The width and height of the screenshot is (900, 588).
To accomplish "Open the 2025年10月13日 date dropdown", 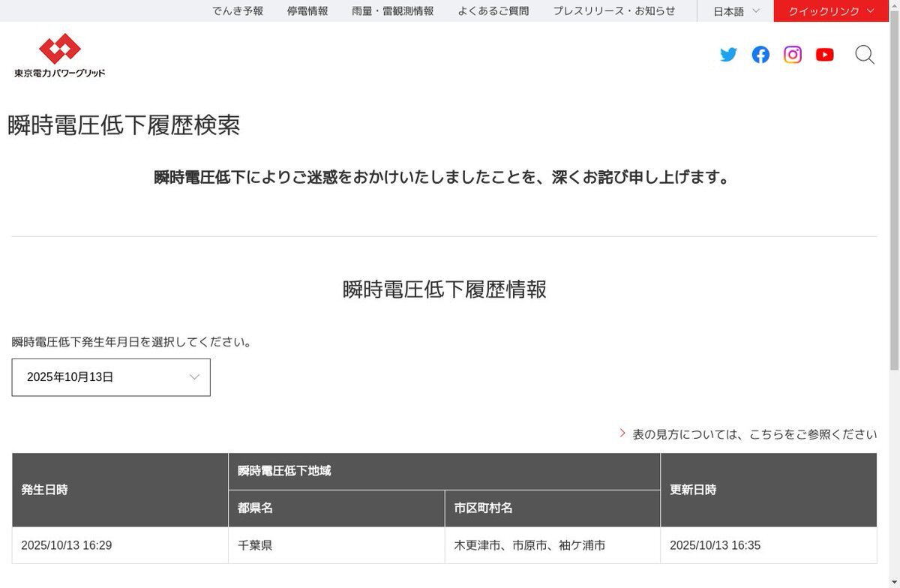I will pyautogui.click(x=111, y=377).
